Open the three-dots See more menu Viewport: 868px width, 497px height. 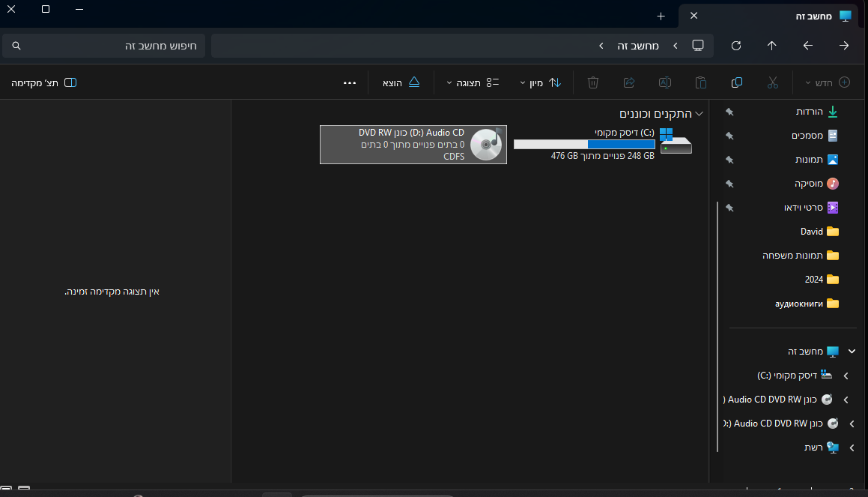[x=350, y=82]
